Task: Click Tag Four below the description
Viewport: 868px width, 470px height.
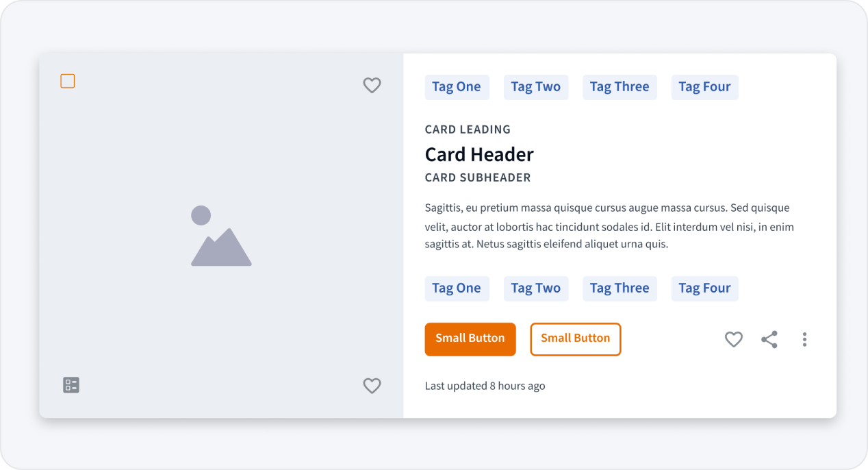Action: (704, 288)
